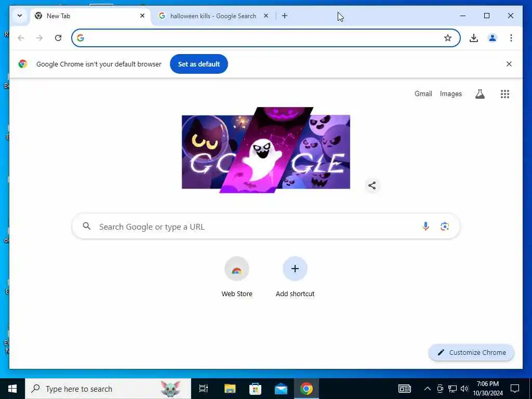The image size is (532, 399).
Task: Dismiss the default browser infobar
Action: [509, 64]
